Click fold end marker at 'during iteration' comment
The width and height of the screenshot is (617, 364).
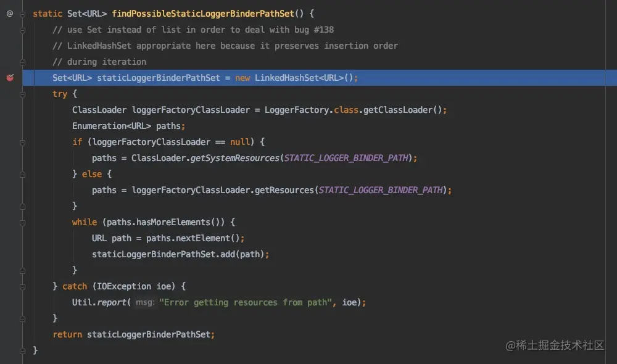pos(22,62)
